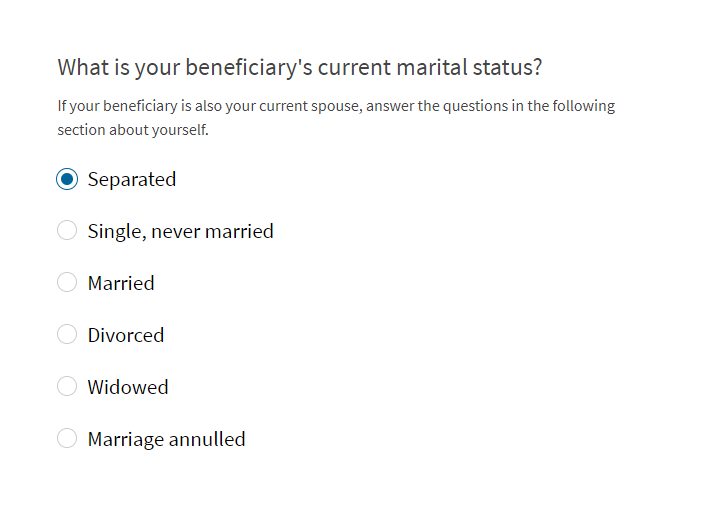Choose the Married radio button
Viewport: 703px width, 506px height.
click(x=67, y=282)
